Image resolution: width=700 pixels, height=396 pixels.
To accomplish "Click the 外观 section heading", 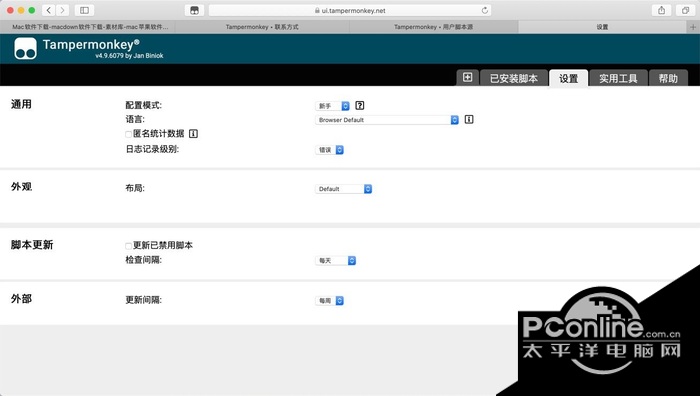I will 21,187.
